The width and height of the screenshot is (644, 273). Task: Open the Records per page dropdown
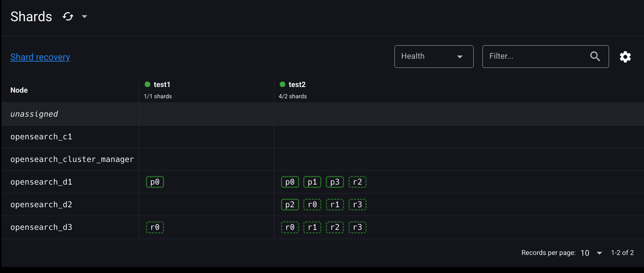point(591,253)
